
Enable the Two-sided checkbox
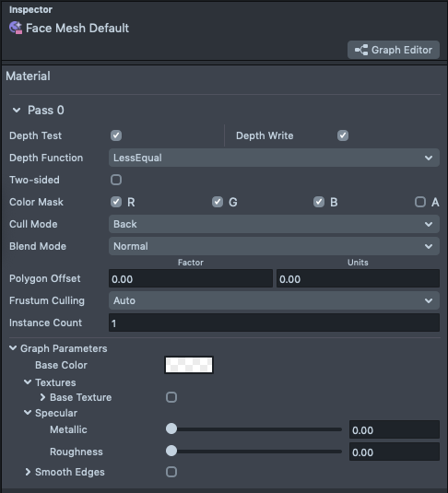[116, 180]
